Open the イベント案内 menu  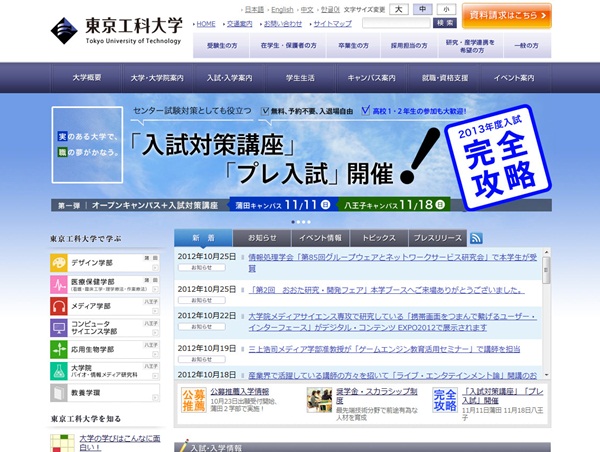pos(514,78)
